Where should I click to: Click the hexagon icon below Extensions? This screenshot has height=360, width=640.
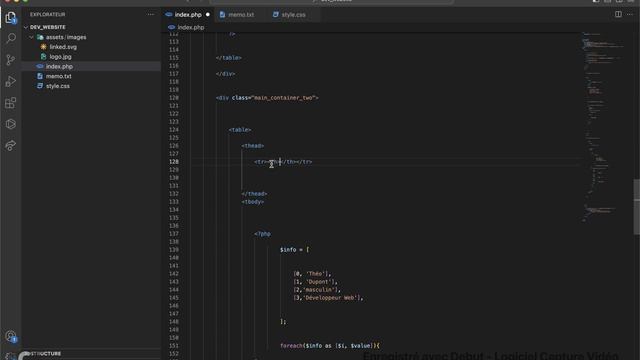point(11,124)
